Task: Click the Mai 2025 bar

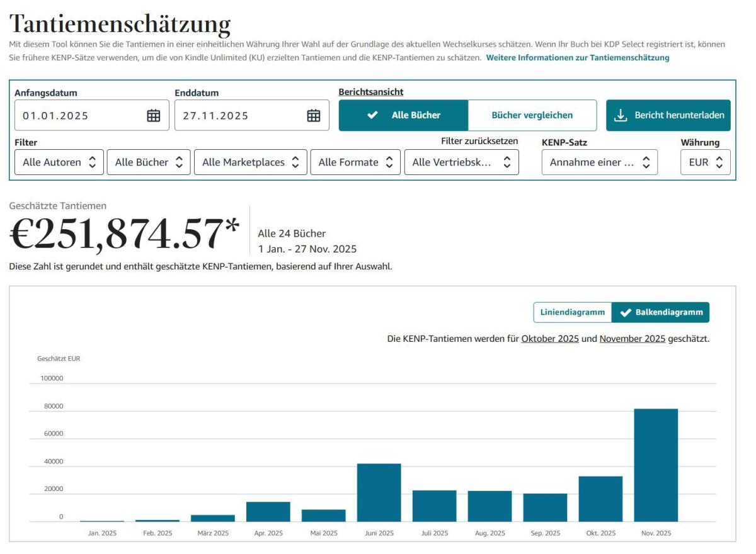Action: 324,516
